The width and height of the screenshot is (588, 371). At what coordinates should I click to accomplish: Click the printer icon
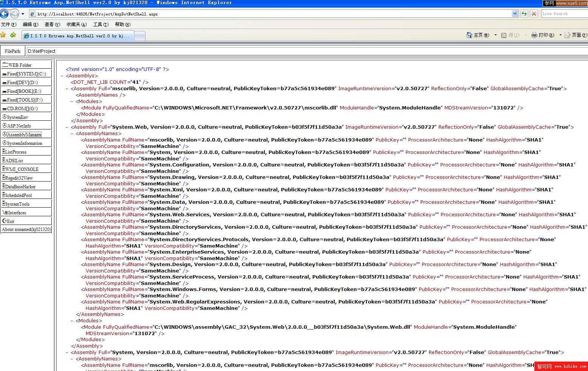pos(534,35)
